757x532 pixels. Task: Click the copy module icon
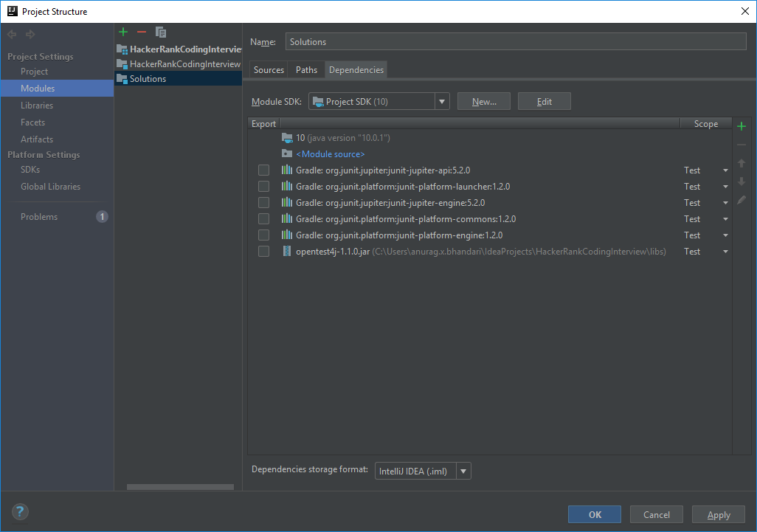click(x=161, y=32)
